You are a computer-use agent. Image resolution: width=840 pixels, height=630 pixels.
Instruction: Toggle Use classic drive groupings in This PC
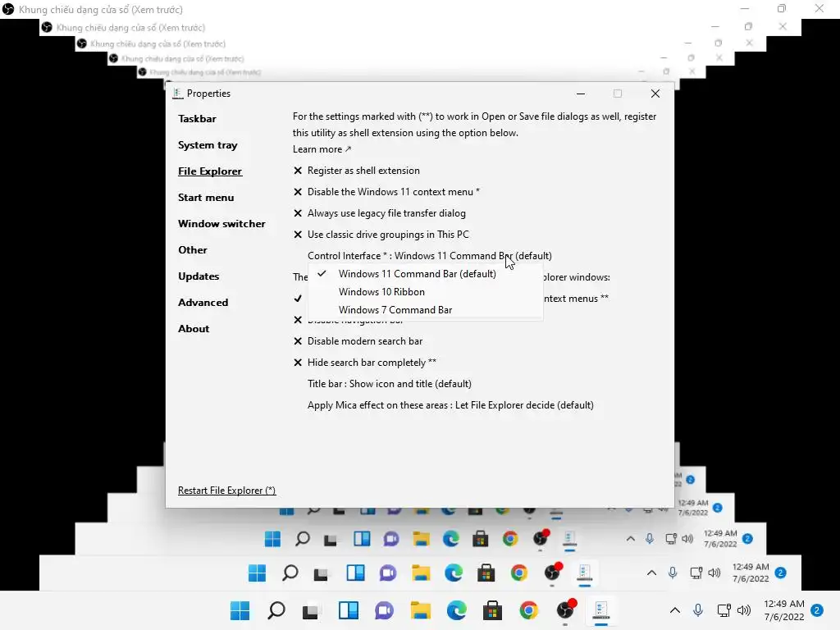[x=381, y=235]
